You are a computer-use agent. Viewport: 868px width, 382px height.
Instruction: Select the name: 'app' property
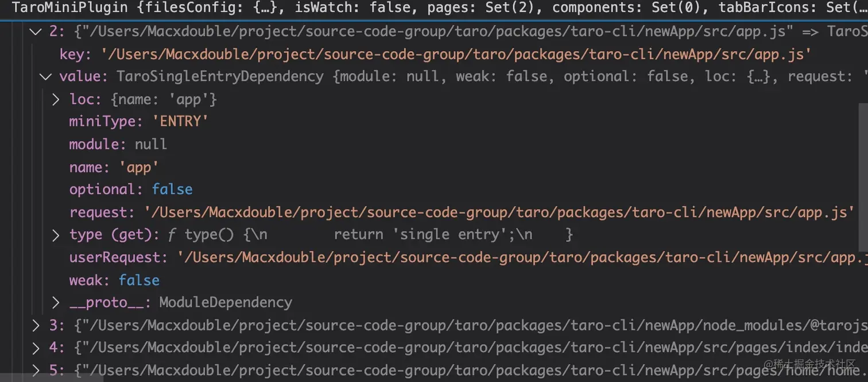click(114, 167)
